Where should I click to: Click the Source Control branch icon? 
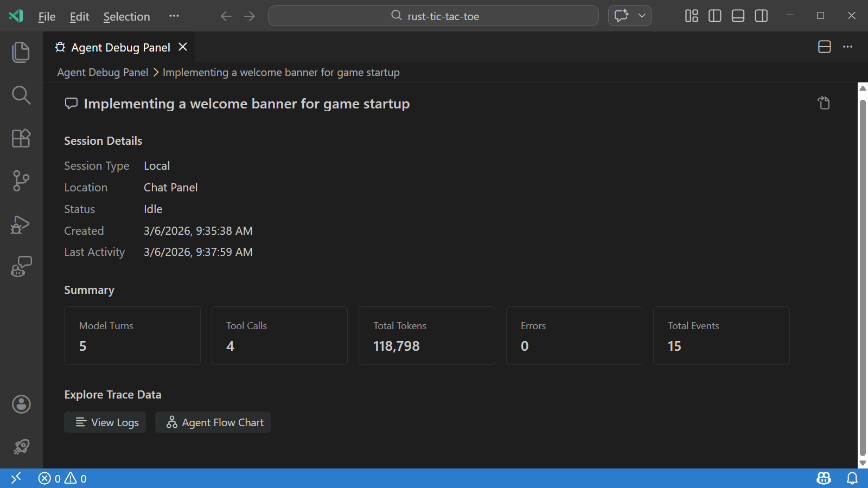(x=21, y=181)
